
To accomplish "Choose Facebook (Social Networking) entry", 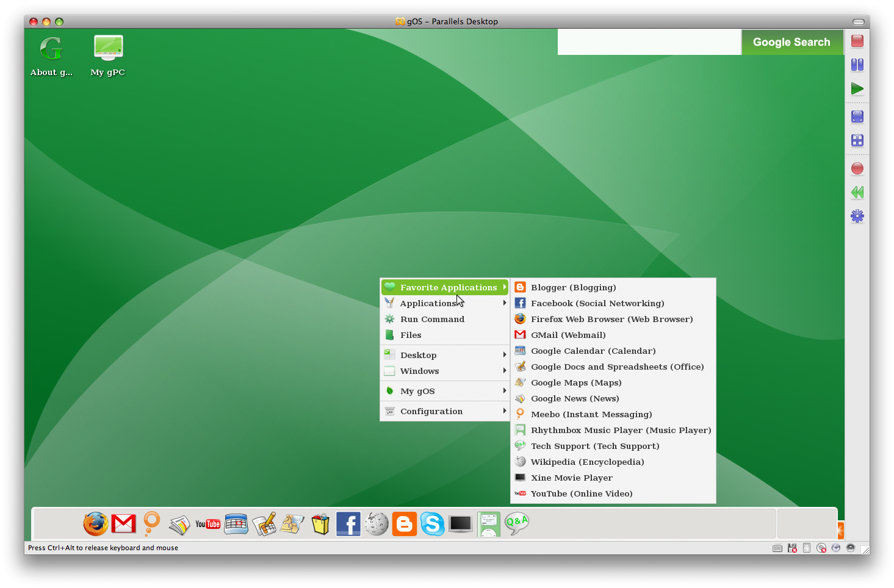I will pyautogui.click(x=613, y=303).
